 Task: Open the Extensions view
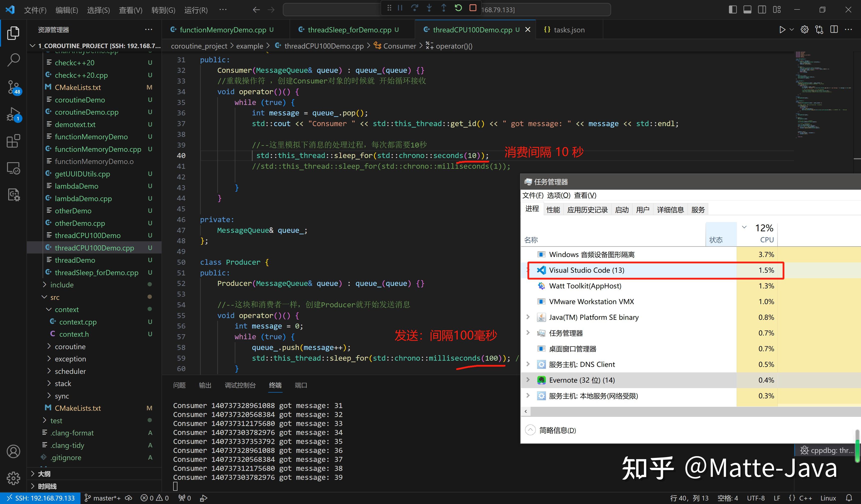pyautogui.click(x=13, y=141)
